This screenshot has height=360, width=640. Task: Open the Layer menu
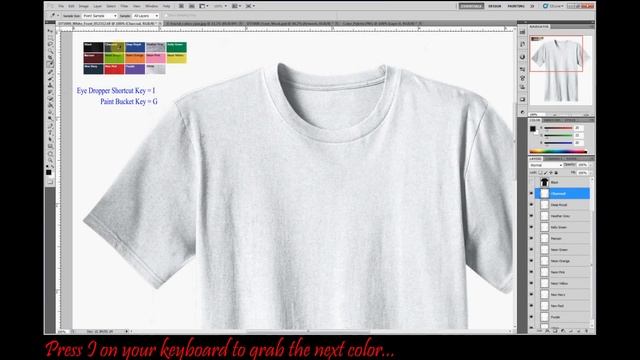click(98, 6)
